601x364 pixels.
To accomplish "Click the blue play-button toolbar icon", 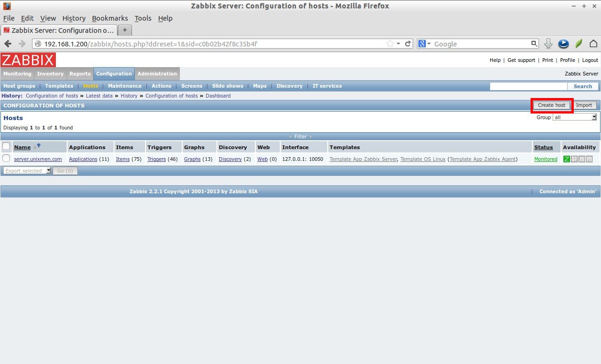I will [x=563, y=44].
